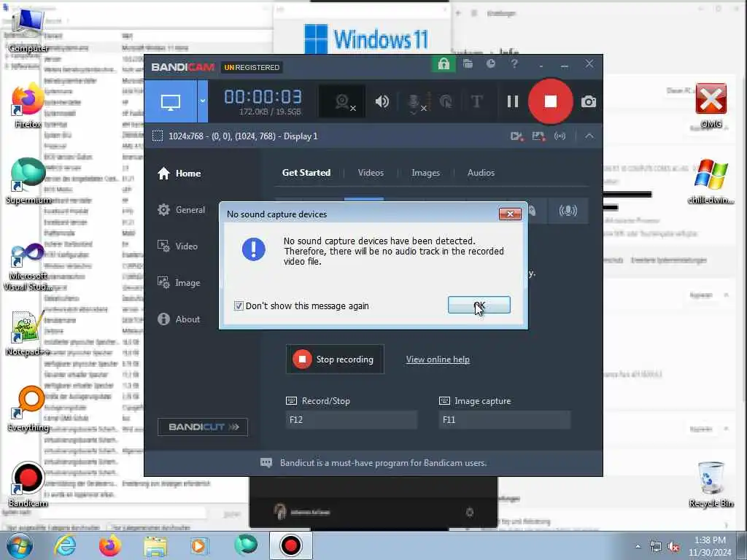Click the video record target icon
Image resolution: width=747 pixels, height=560 pixels.
517,136
